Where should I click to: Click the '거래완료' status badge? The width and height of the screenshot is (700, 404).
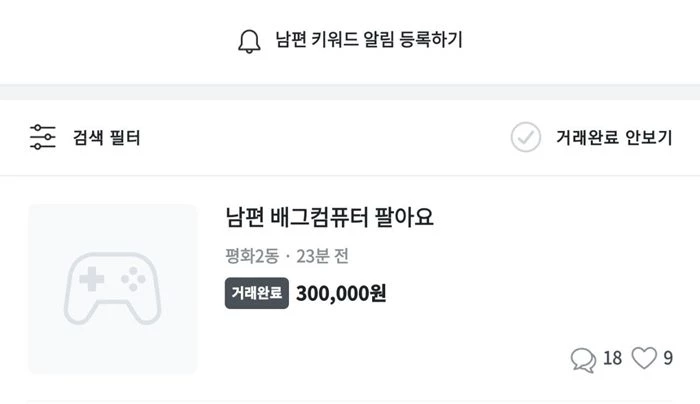pyautogui.click(x=257, y=293)
